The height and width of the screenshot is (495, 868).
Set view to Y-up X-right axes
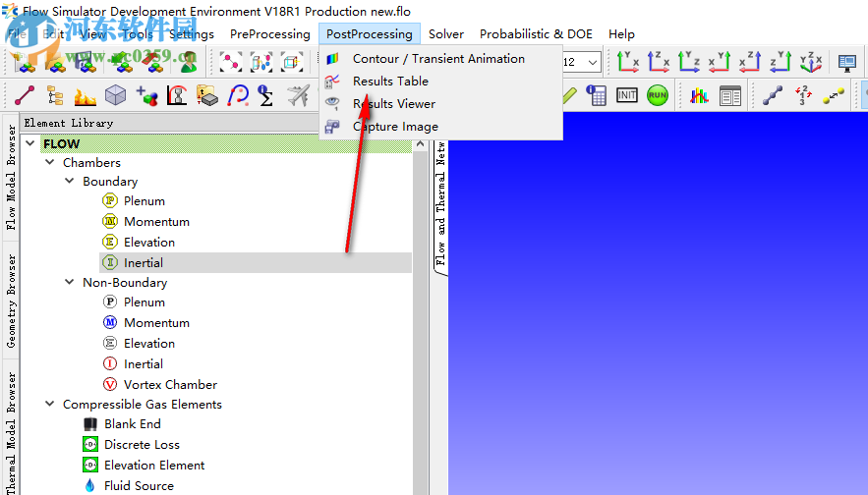pos(628,62)
